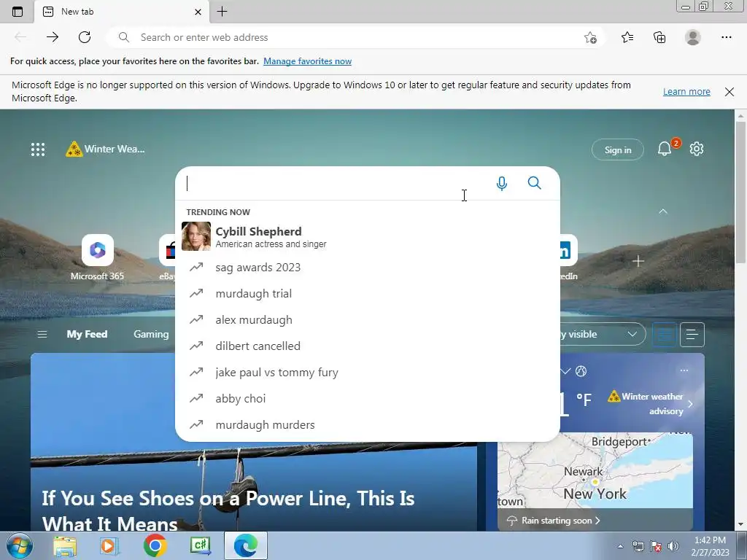
Task: Open the profile avatar icon
Action: 693,37
